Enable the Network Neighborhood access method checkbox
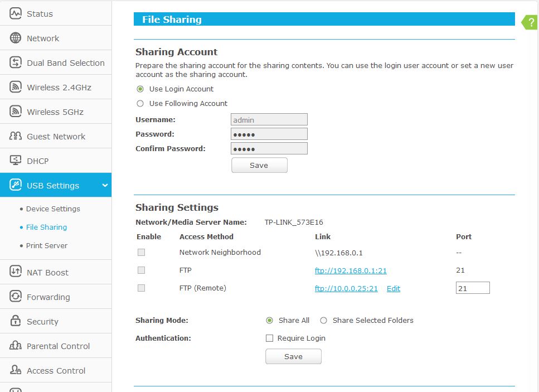 (x=141, y=253)
